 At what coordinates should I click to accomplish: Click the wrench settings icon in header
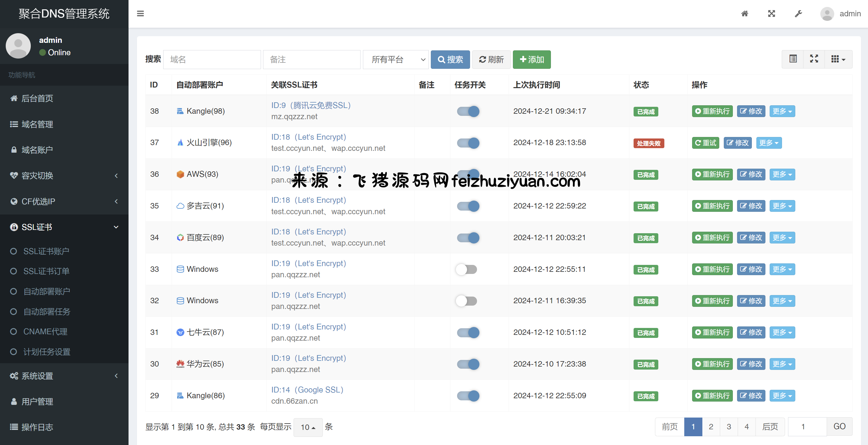click(x=798, y=14)
